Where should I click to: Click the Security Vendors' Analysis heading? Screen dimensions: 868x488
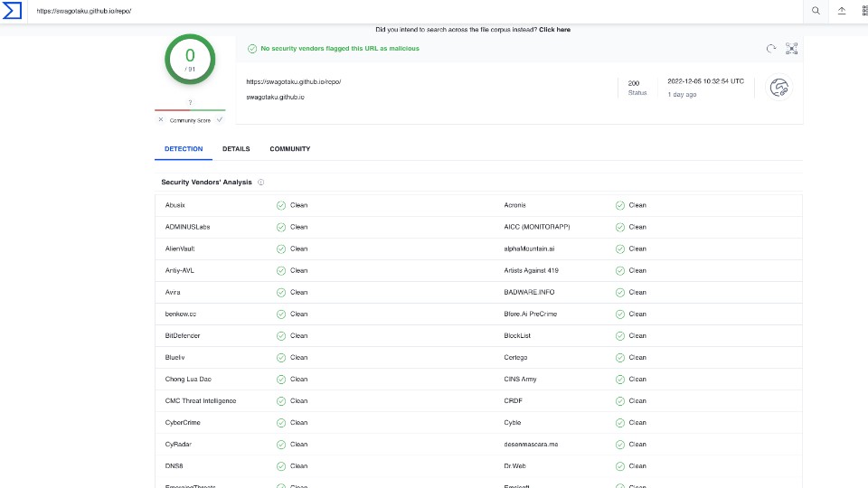click(206, 182)
